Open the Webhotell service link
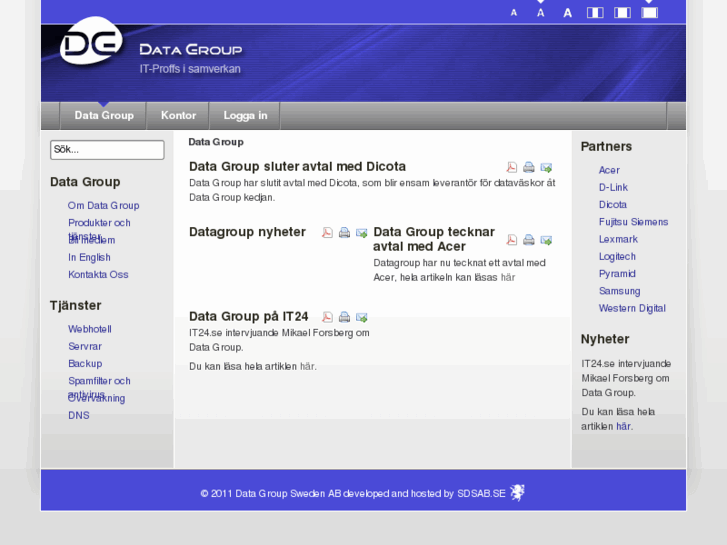727x545 pixels. 89,329
